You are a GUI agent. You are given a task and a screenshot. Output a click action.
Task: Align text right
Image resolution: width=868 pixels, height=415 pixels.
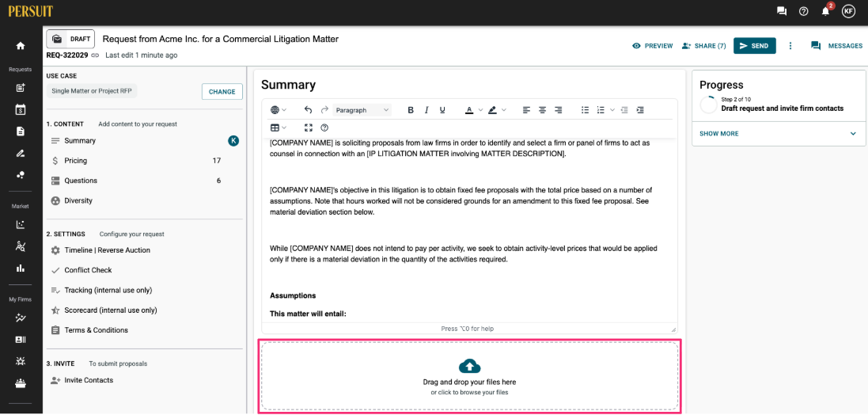point(559,110)
